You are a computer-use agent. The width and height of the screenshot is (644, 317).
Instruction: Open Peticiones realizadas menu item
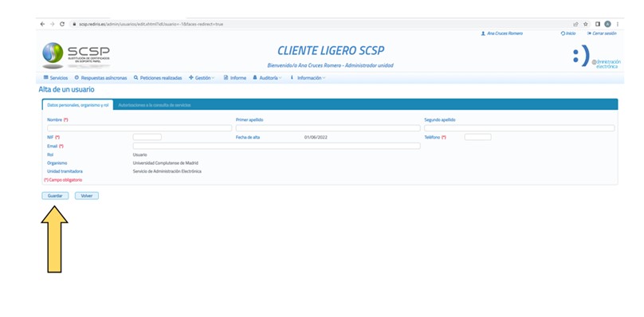(158, 78)
